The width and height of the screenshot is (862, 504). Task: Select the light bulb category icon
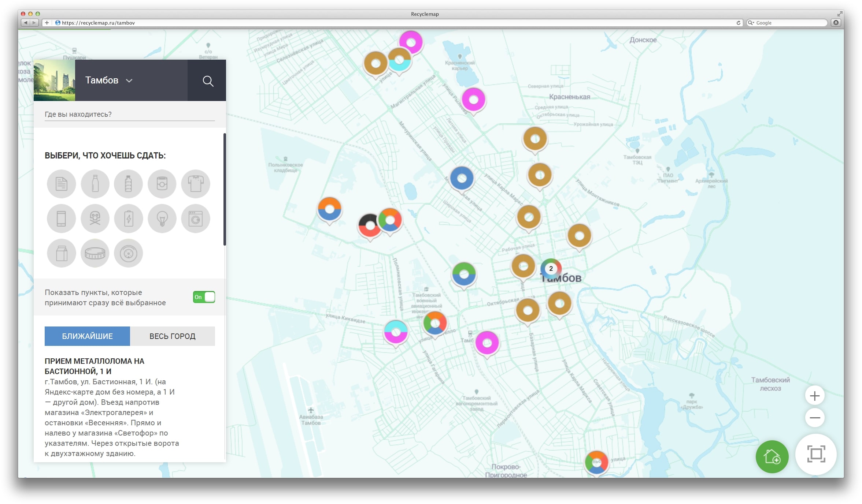tap(162, 219)
